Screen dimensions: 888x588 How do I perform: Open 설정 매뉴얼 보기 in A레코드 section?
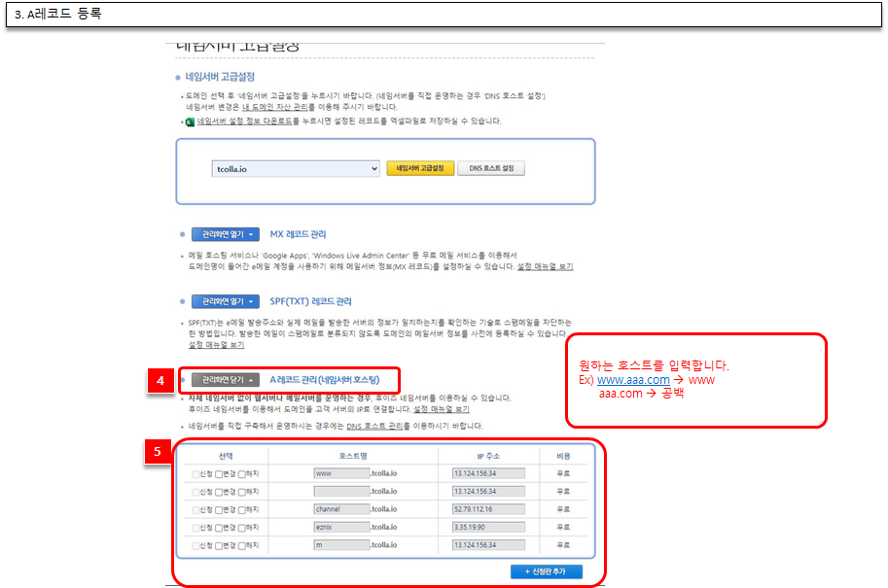tap(442, 408)
